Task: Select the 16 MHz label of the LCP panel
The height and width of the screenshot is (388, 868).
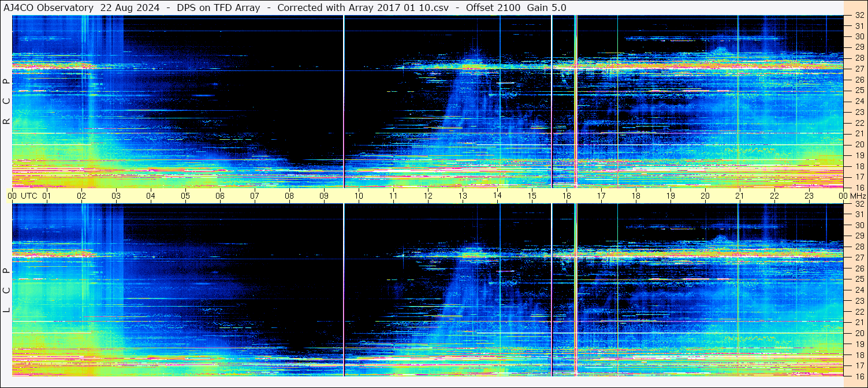Action: pyautogui.click(x=859, y=376)
